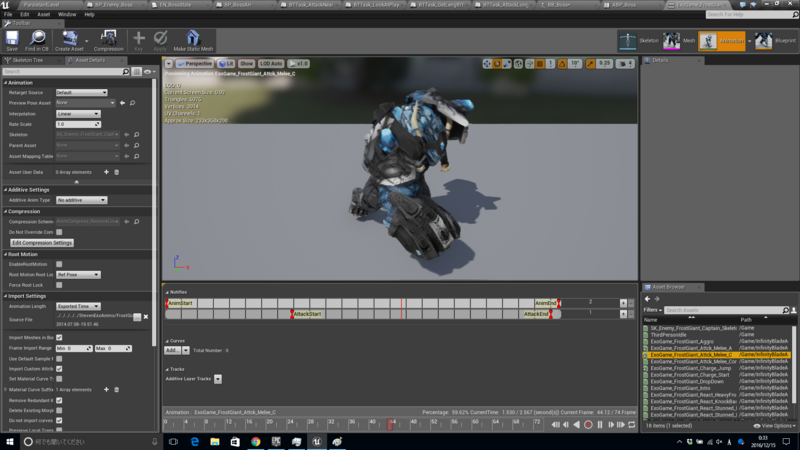Image resolution: width=800 pixels, height=450 pixels.
Task: Toggle Remove Redundant Keys checkbox
Action: point(59,401)
